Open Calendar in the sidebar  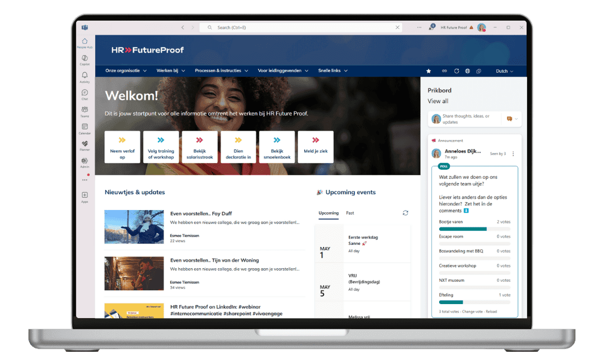(85, 128)
